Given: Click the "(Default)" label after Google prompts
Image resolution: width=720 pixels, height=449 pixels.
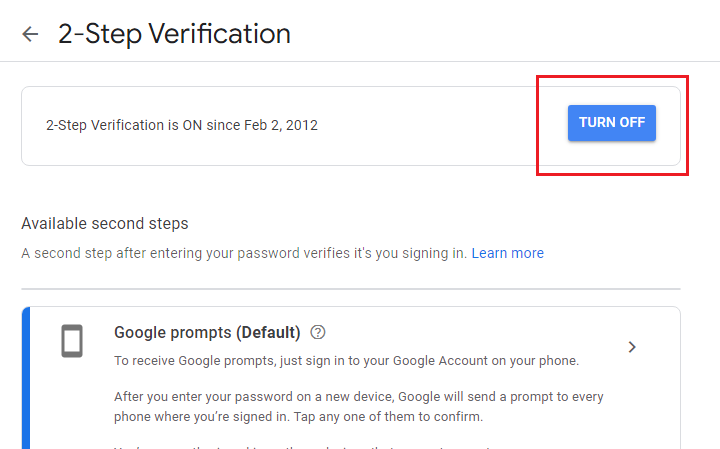Looking at the screenshot, I should [x=268, y=332].
